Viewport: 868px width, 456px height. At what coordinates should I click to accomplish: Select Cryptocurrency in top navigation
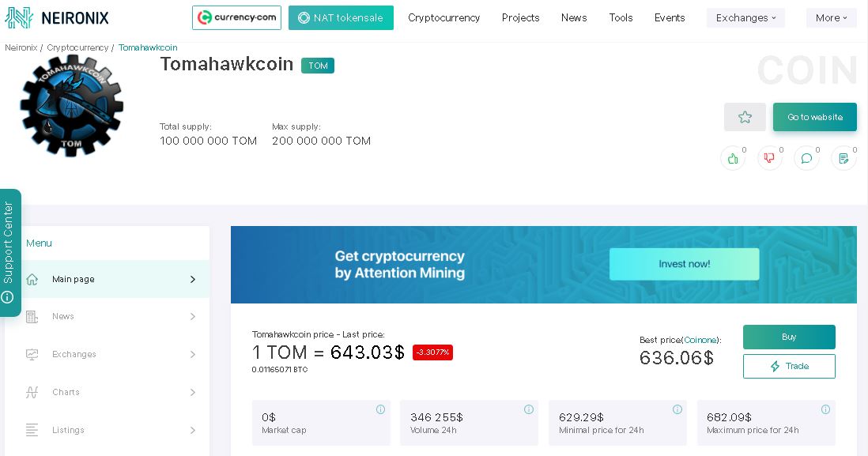444,17
